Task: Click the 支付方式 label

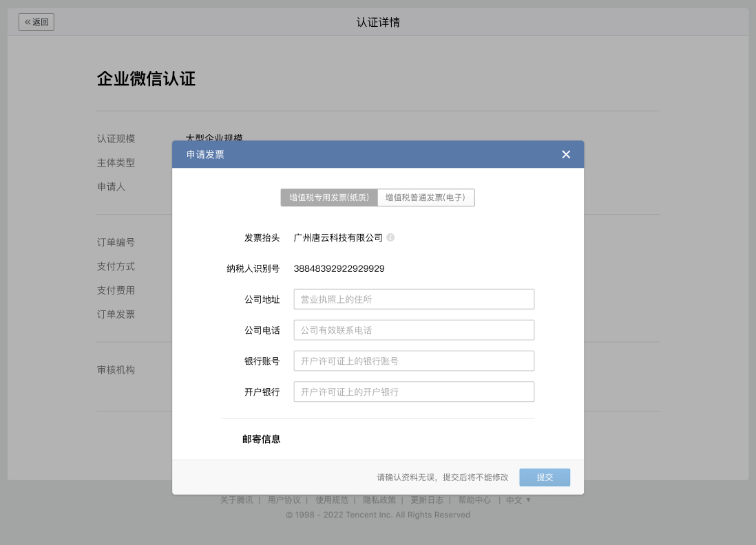Action: 116,266
